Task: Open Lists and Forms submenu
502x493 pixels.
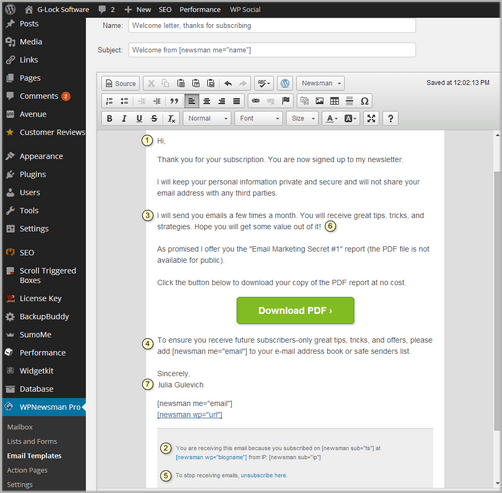Action: (32, 441)
